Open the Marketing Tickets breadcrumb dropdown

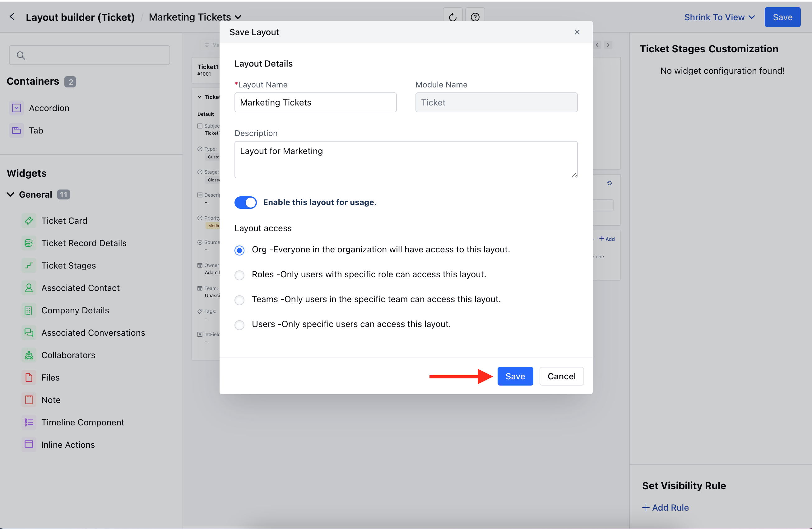pyautogui.click(x=239, y=17)
